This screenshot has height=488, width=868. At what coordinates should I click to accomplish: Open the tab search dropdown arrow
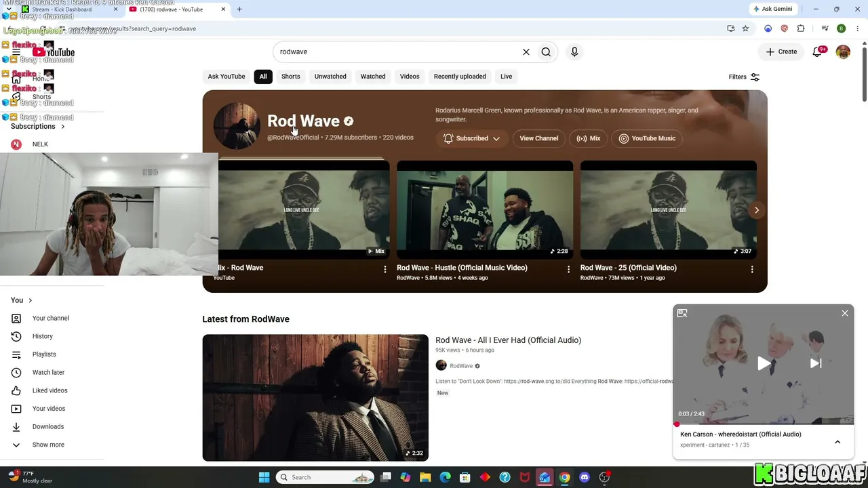click(9, 9)
